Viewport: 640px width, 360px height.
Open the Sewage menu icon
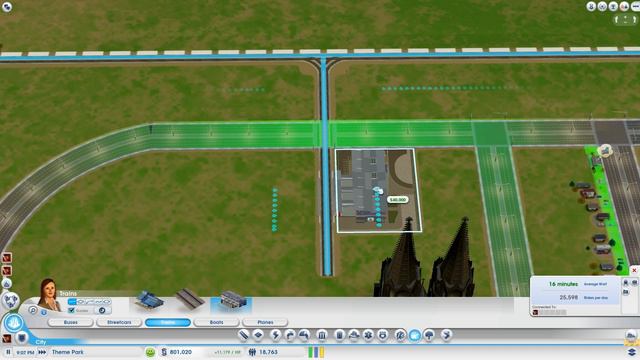[x=304, y=335]
